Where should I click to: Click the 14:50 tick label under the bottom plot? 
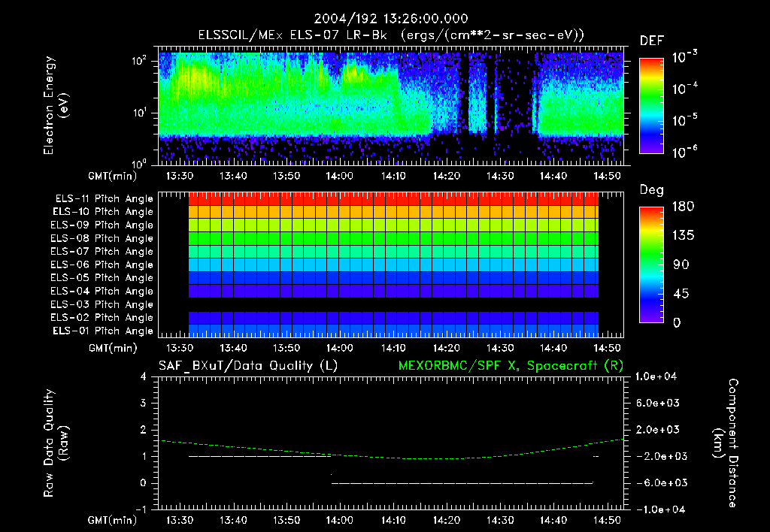point(607,520)
